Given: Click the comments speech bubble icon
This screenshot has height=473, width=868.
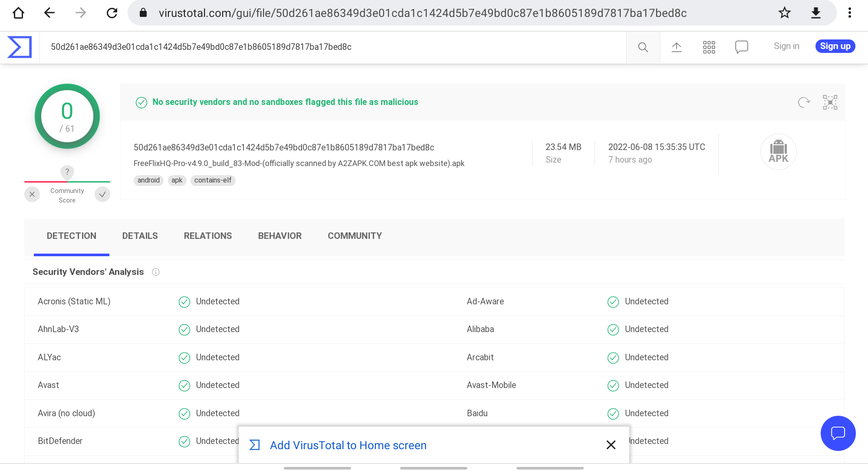Looking at the screenshot, I should pyautogui.click(x=741, y=47).
